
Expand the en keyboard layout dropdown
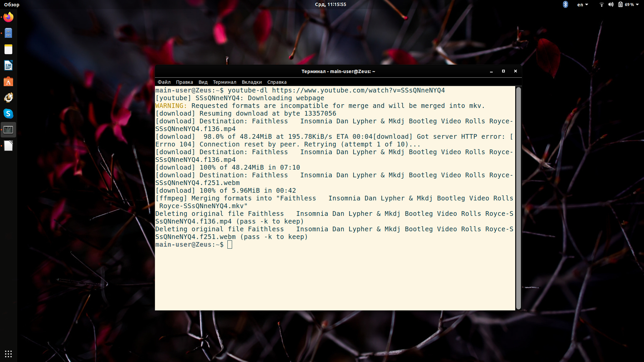point(583,4)
